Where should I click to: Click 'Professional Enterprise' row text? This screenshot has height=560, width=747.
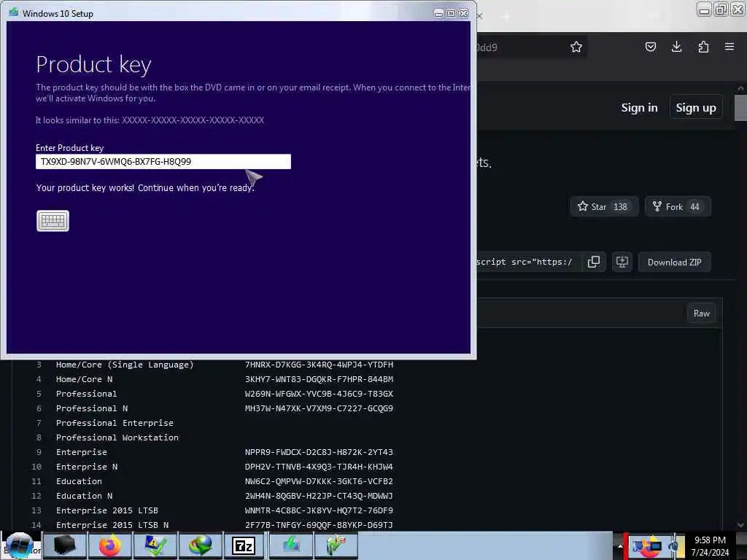coord(115,423)
